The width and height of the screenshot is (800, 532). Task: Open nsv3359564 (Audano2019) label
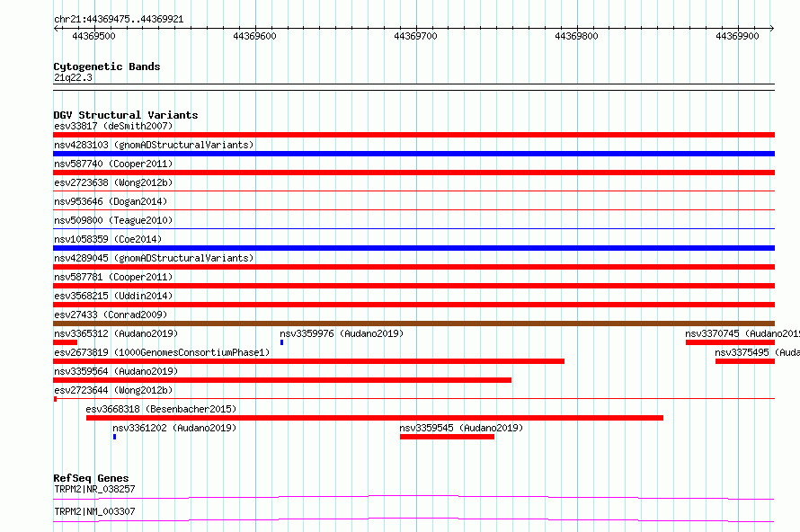pos(116,371)
